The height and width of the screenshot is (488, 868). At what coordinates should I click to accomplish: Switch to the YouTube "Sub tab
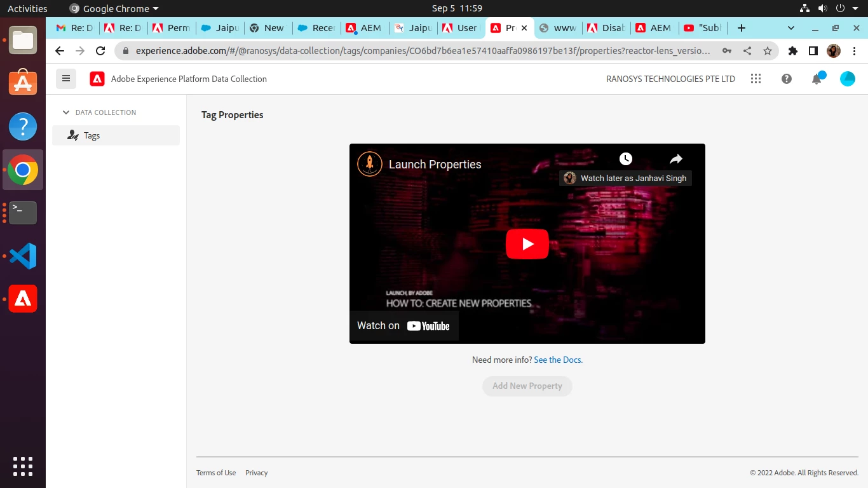(x=703, y=28)
